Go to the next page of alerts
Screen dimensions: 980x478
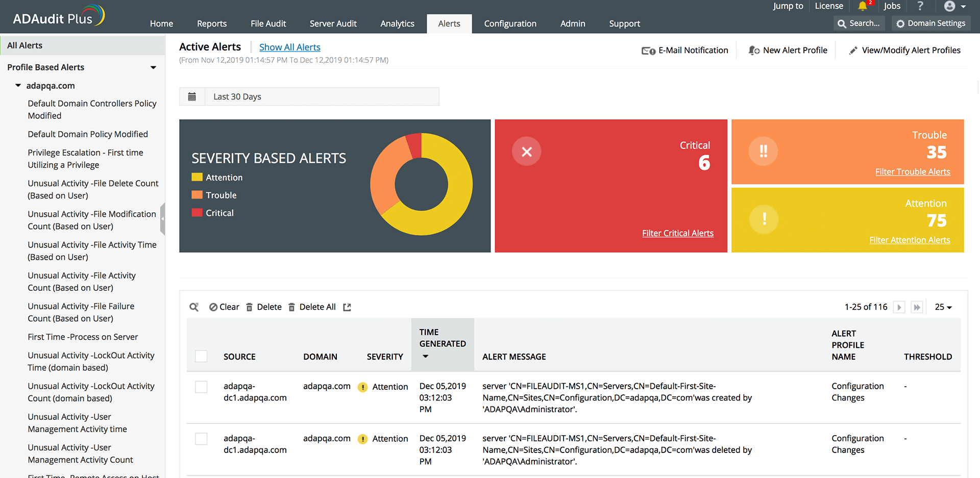(x=899, y=307)
